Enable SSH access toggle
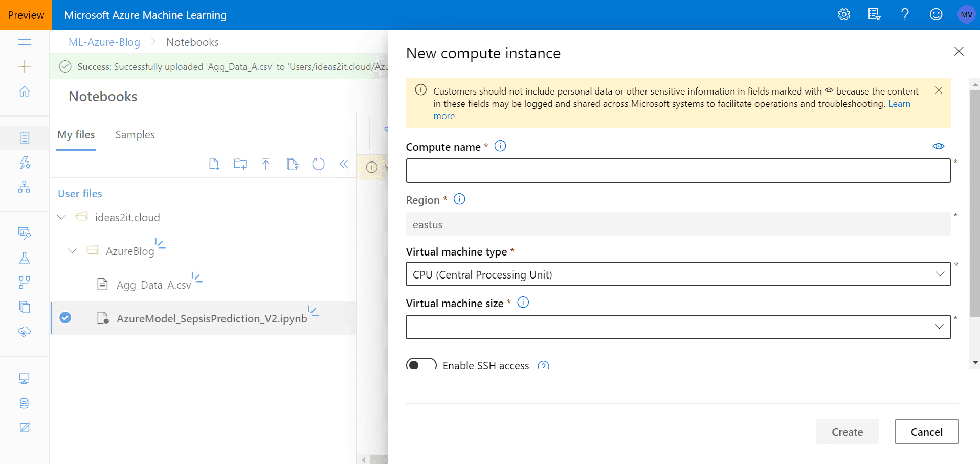 pos(420,364)
